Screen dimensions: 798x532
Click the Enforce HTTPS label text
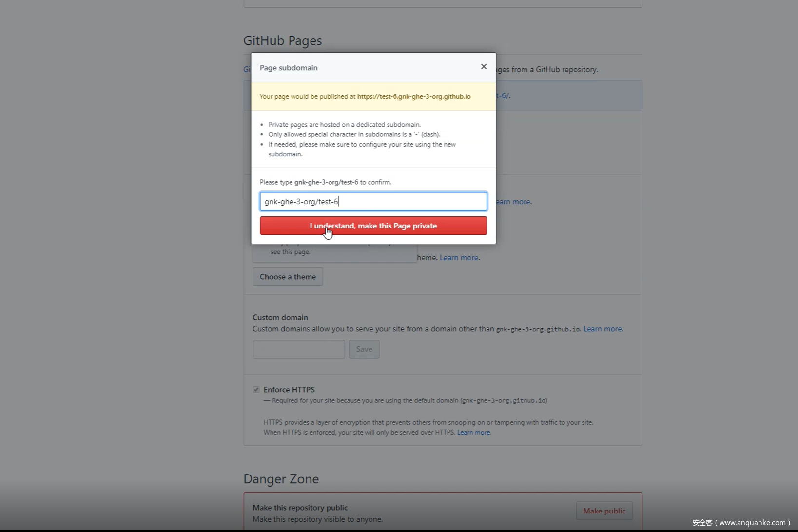click(289, 389)
